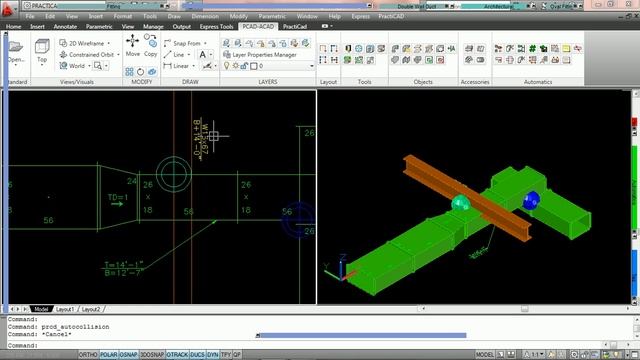The image size is (640, 360).
Task: Open the Constrained Orbit dropdown
Action: pos(118,55)
